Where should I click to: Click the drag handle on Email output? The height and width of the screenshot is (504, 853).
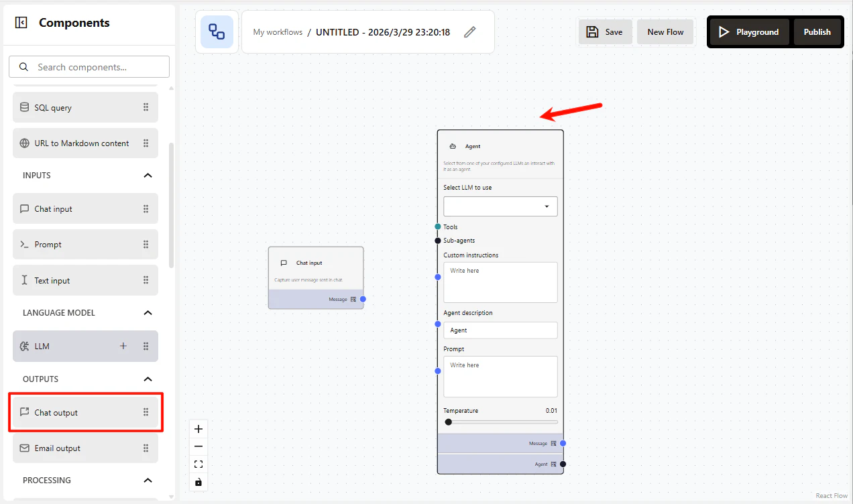[x=146, y=448]
